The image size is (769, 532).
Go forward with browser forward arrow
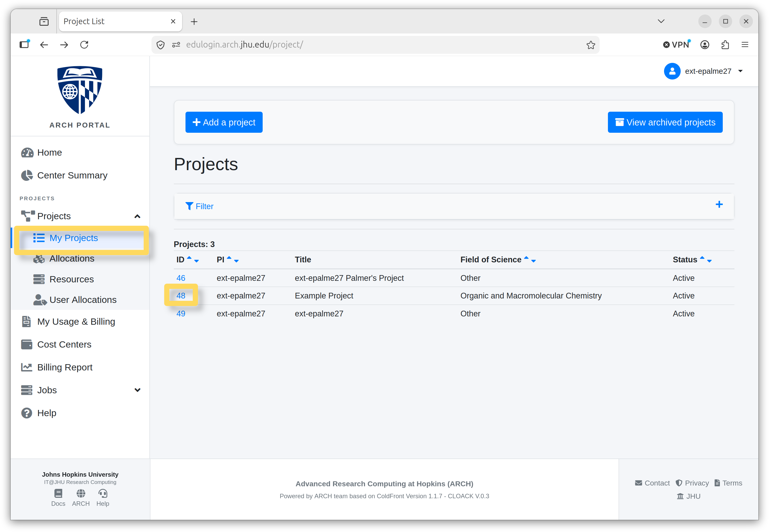click(x=64, y=45)
